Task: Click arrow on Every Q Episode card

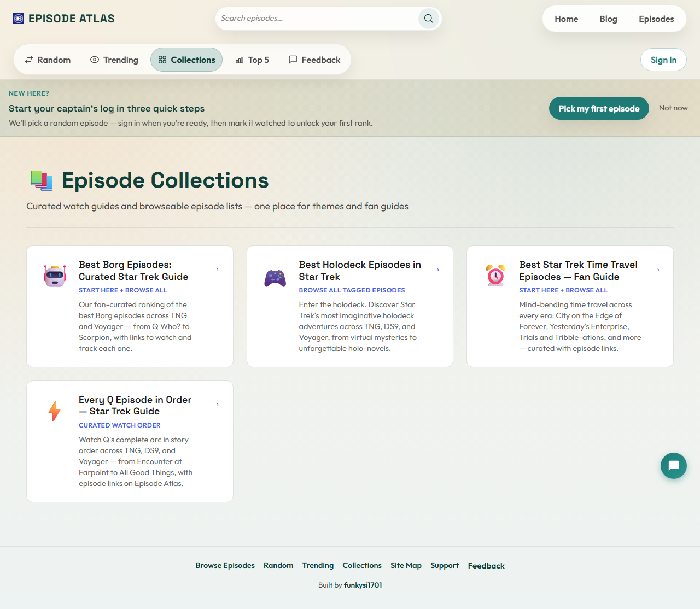Action: 215,405
